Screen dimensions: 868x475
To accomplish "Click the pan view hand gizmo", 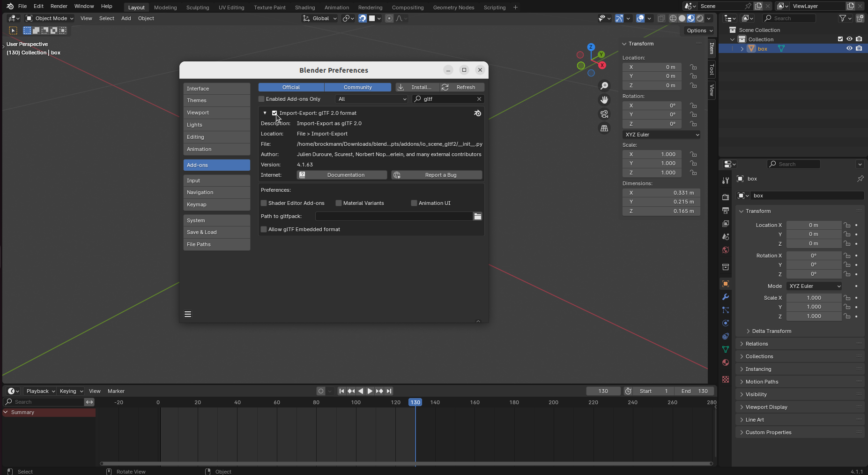I will (x=604, y=100).
